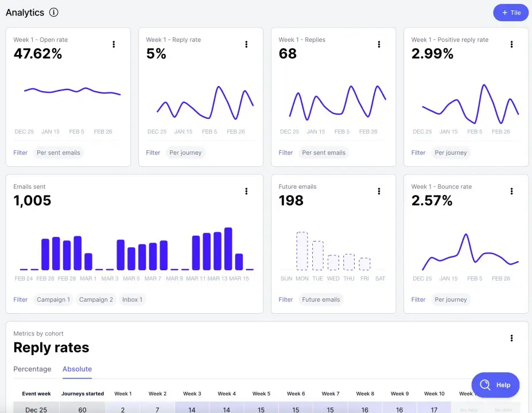Open the Help chat button
The image size is (532, 413).
(x=495, y=385)
